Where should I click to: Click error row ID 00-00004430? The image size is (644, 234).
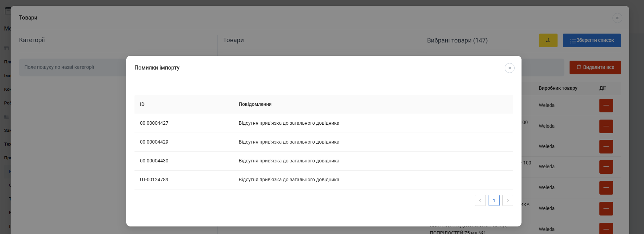tap(154, 161)
